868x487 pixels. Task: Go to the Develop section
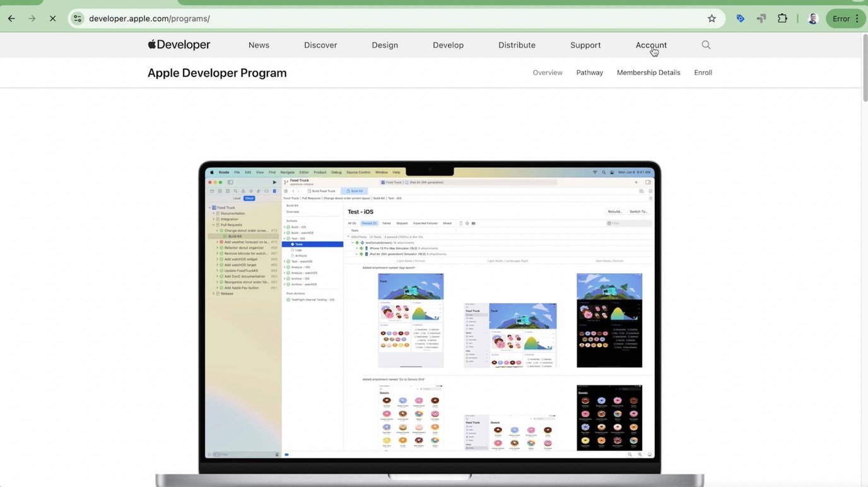(x=448, y=45)
